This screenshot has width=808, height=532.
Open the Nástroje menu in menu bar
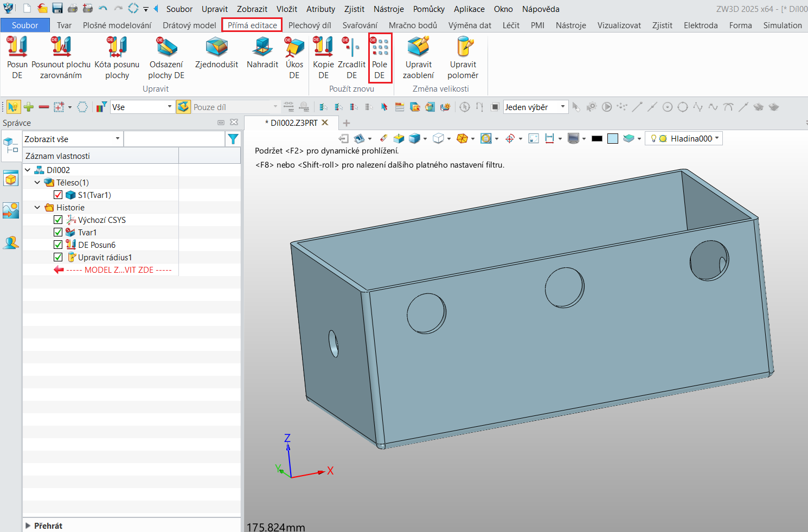pos(388,9)
